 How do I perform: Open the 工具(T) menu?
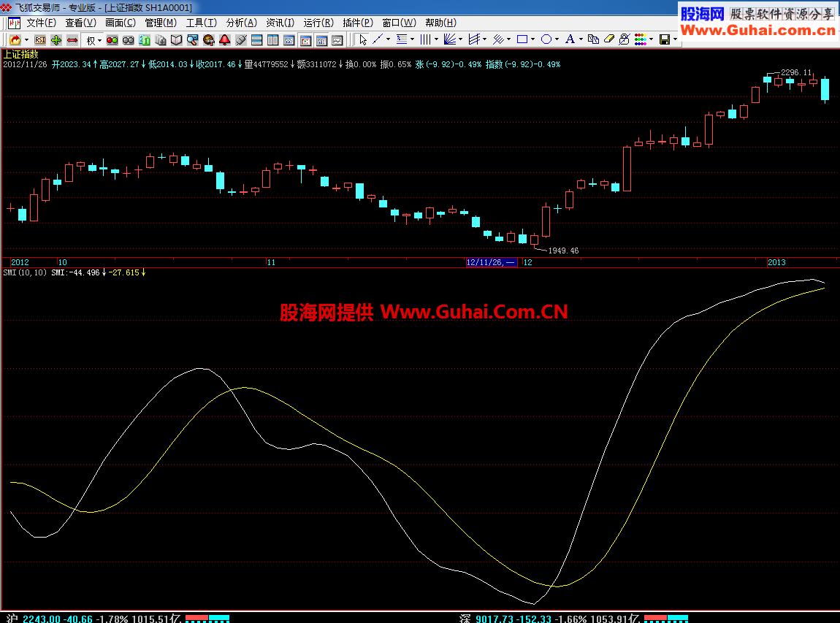pyautogui.click(x=199, y=22)
